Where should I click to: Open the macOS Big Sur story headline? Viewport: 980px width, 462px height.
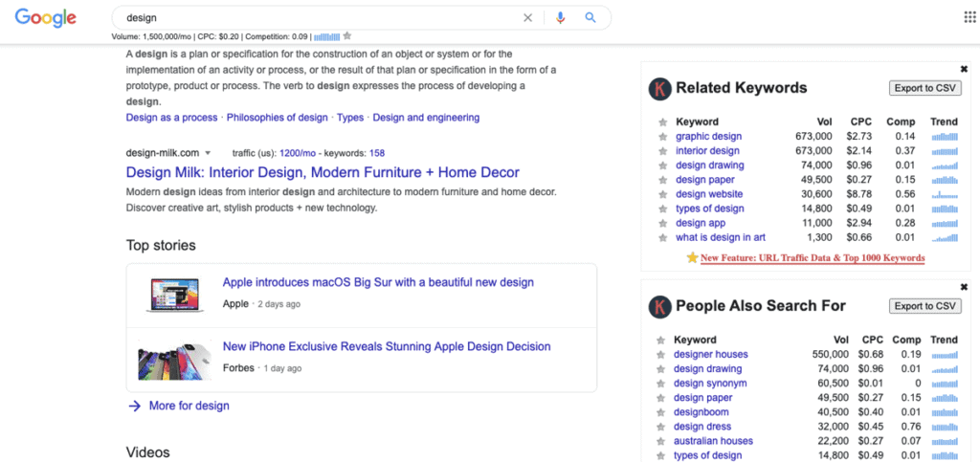378,282
